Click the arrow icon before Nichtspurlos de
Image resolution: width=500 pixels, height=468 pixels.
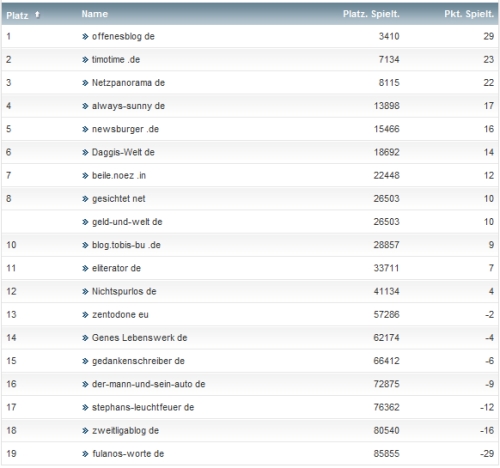coord(85,292)
